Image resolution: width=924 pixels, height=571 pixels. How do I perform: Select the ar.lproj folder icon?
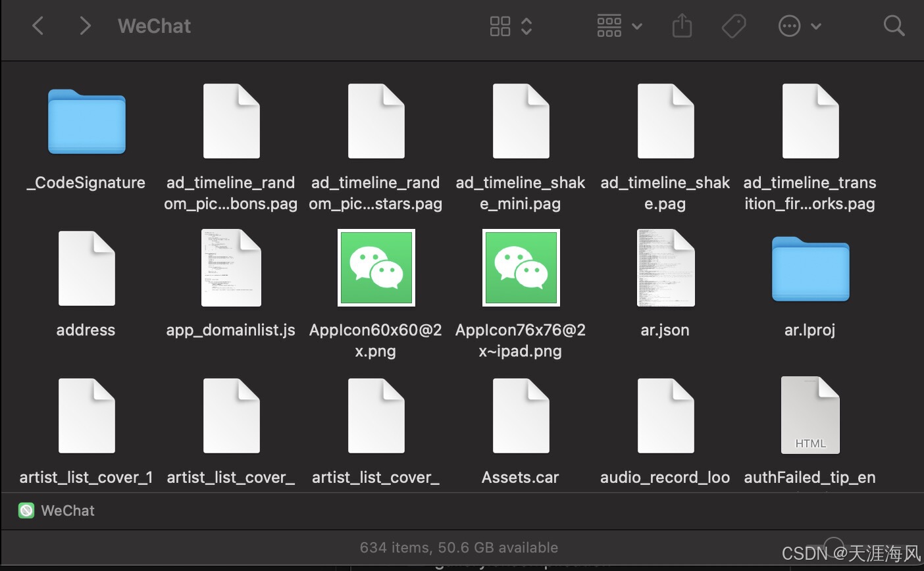coord(810,268)
